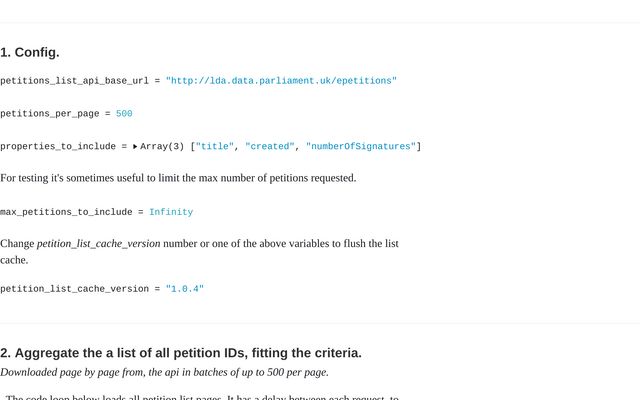Image resolution: width=640 pixels, height=400 pixels.
Task: Click the "1. Config." heading
Action: coord(30,52)
